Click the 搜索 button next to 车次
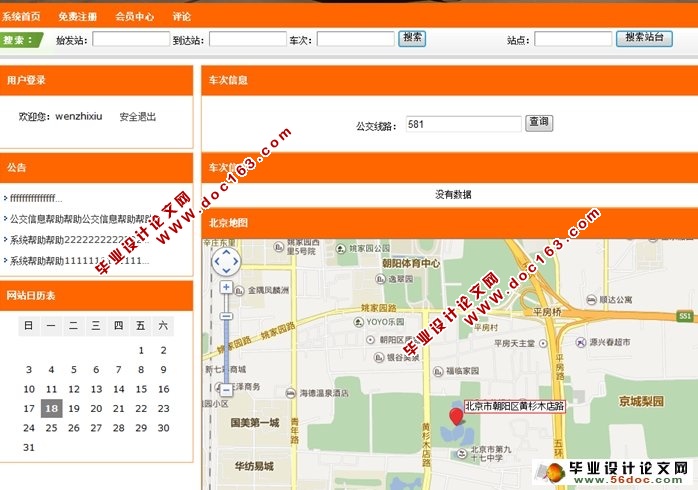698x490 pixels. point(412,38)
